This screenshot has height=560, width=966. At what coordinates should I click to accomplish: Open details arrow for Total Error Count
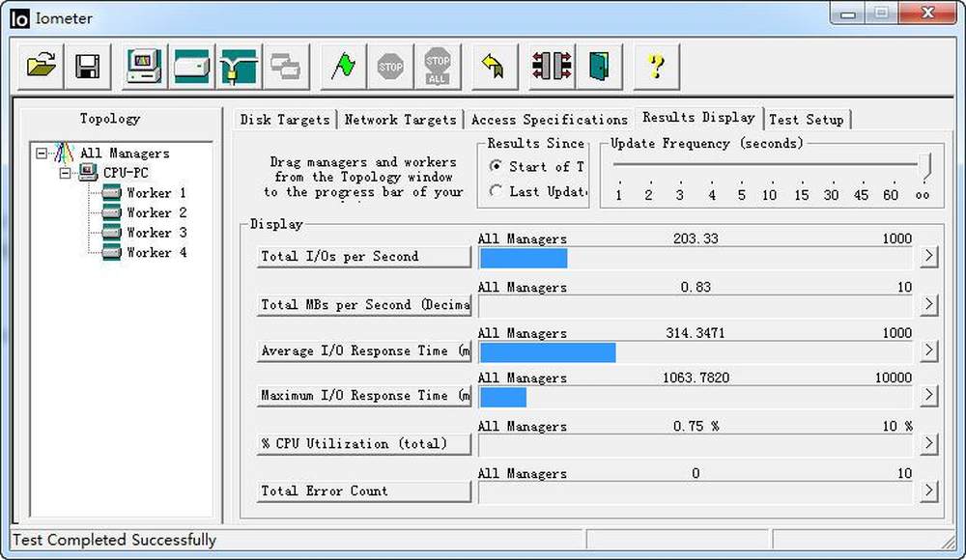(928, 490)
